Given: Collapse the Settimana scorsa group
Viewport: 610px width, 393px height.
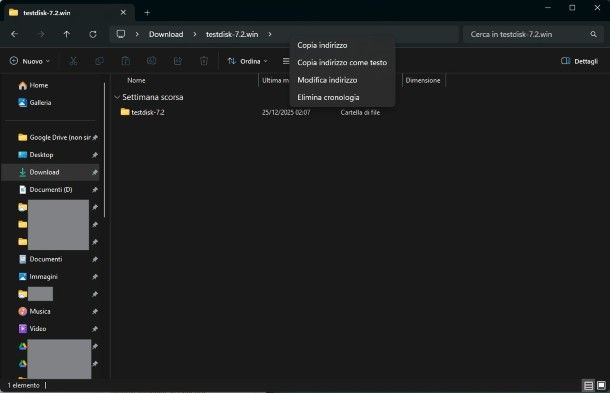Looking at the screenshot, I should coord(117,97).
